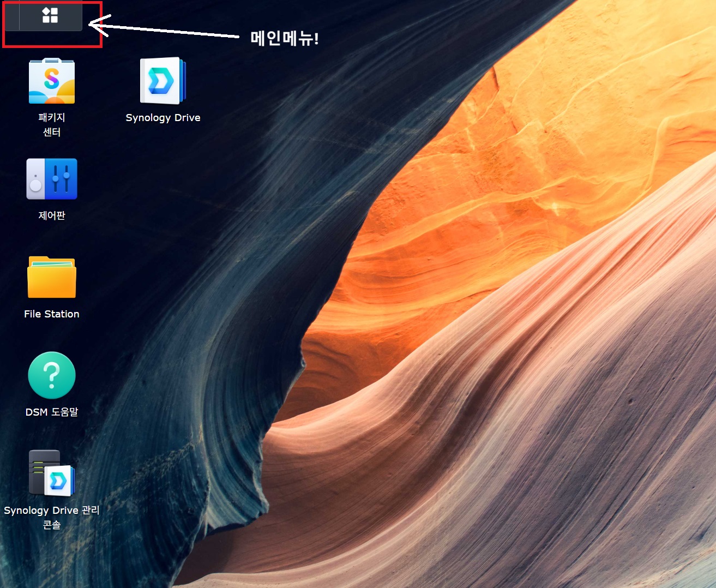The height and width of the screenshot is (588, 716).
Task: Open the Package Center shopping bag icon
Action: point(52,81)
